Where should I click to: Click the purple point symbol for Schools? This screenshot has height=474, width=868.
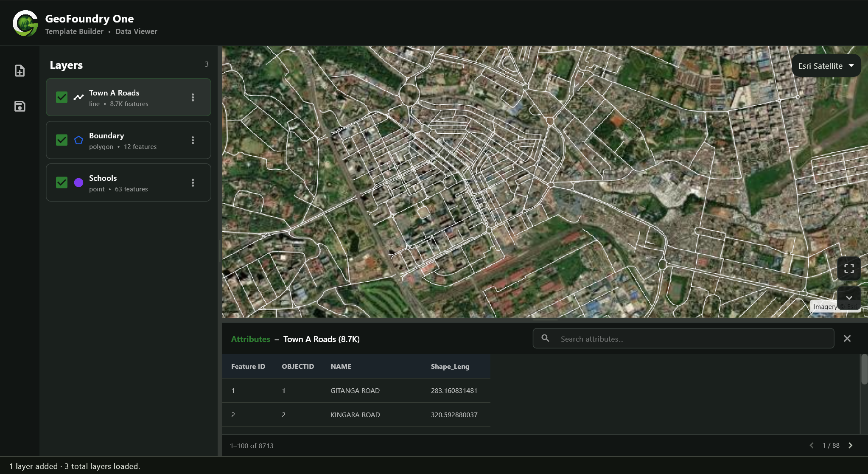(78, 182)
